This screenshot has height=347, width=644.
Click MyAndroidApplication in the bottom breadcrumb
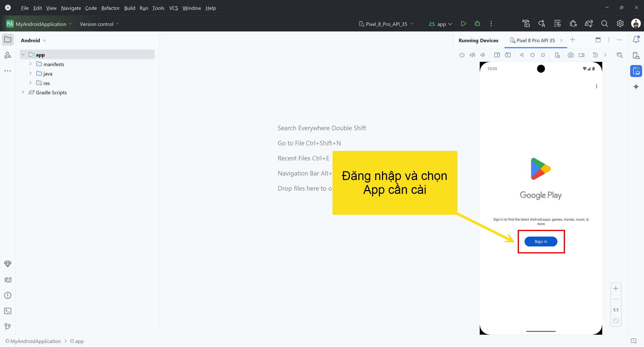[35, 341]
